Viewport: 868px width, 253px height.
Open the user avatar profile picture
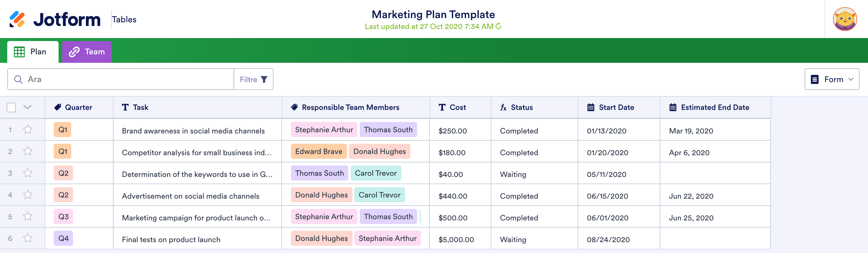pos(844,19)
